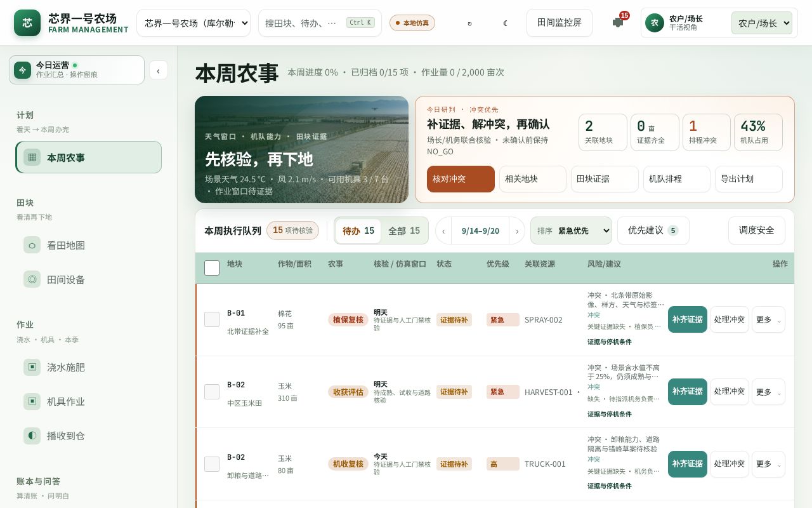The width and height of the screenshot is (812, 508).
Task: Click the 田间设备 sidebar icon
Action: (x=32, y=279)
